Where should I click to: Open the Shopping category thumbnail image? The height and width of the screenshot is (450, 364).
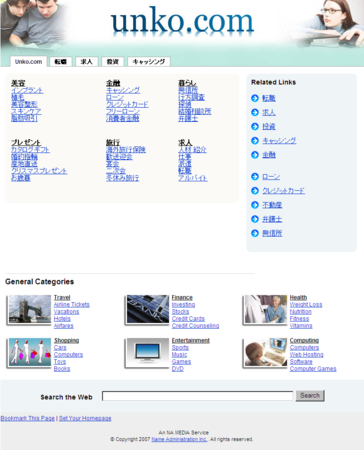(x=30, y=353)
